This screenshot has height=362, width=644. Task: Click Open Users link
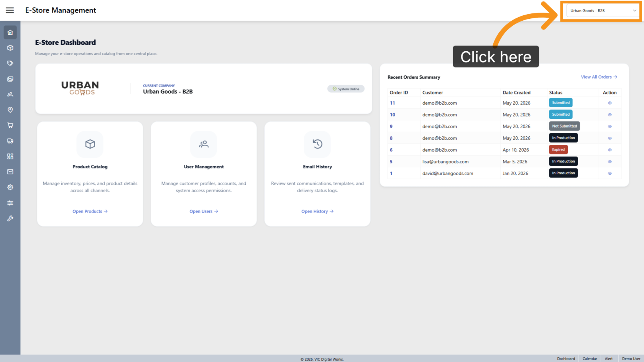click(204, 211)
